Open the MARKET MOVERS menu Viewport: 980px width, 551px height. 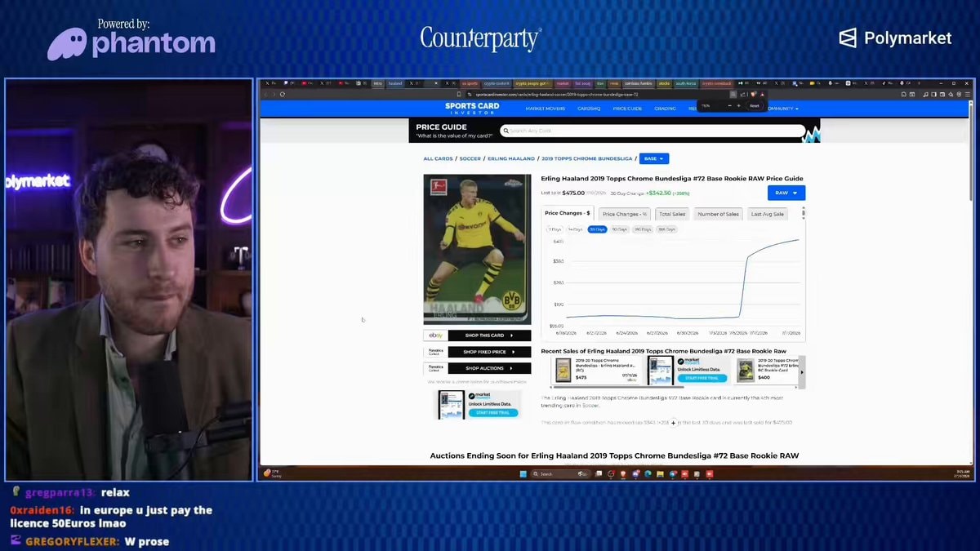545,109
